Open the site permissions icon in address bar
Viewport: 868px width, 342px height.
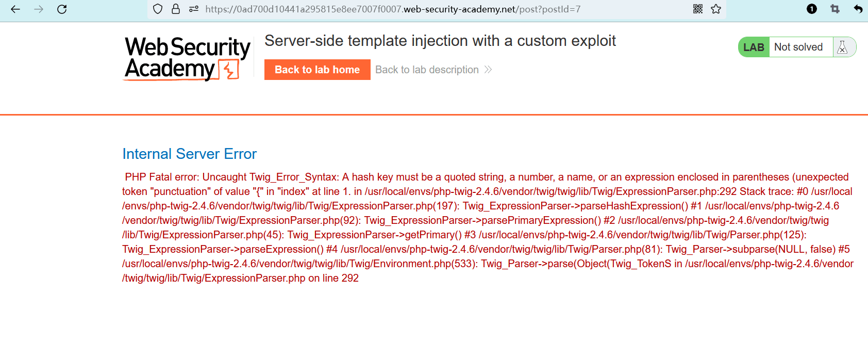tap(194, 9)
